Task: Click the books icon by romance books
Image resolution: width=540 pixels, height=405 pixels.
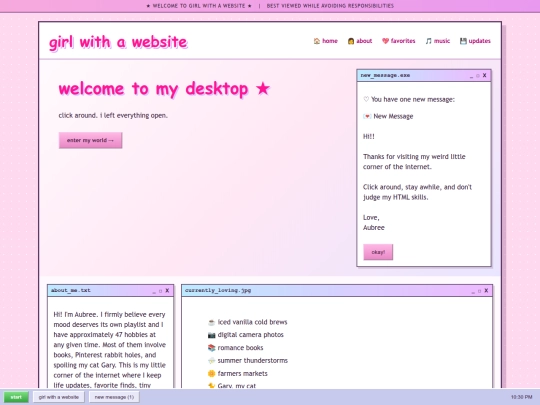Action: coord(211,348)
